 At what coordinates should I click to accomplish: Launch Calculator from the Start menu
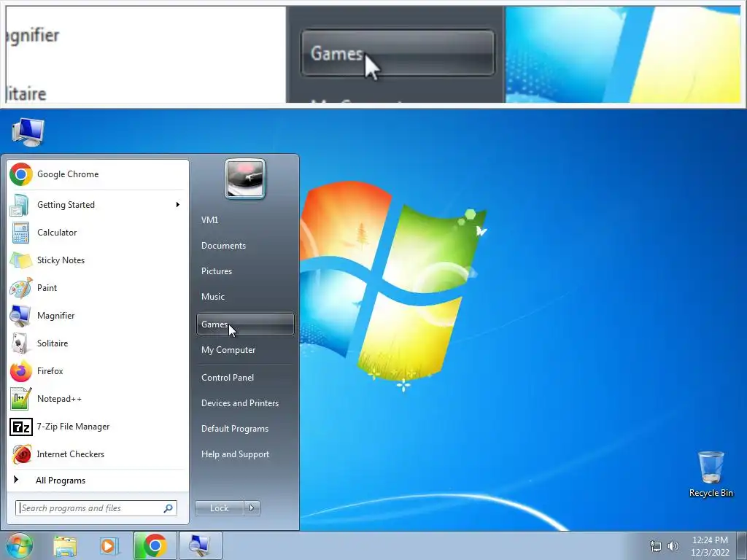pyautogui.click(x=98, y=233)
